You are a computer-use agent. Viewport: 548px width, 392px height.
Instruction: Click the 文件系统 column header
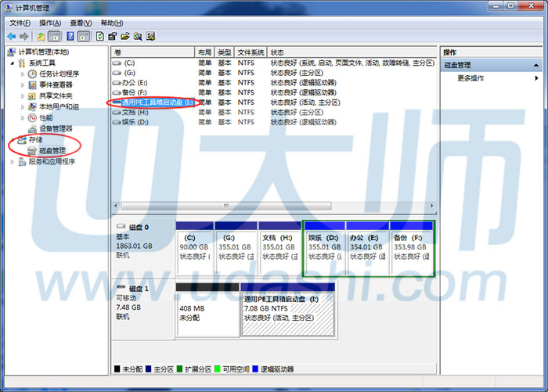(x=251, y=52)
